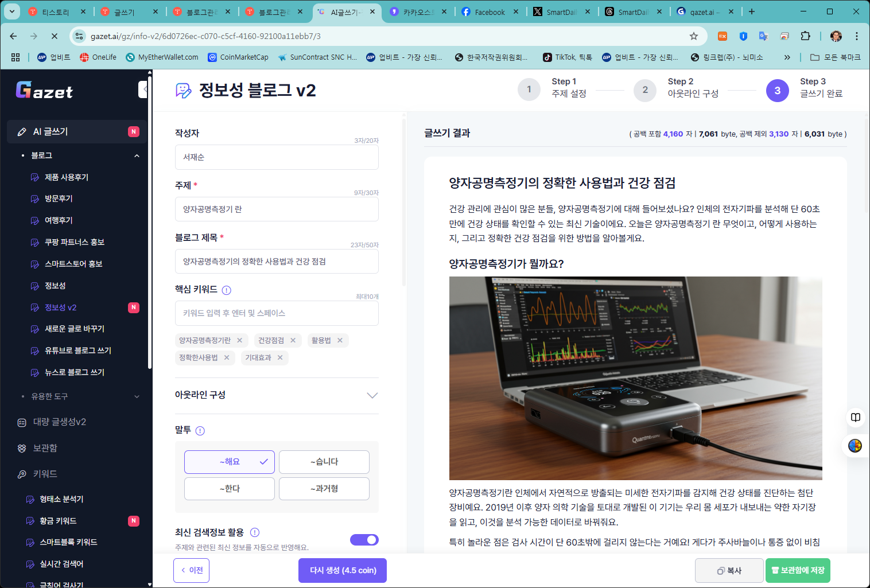The height and width of the screenshot is (588, 870).
Task: Remove the 활용법 keyword tag
Action: [x=340, y=340]
